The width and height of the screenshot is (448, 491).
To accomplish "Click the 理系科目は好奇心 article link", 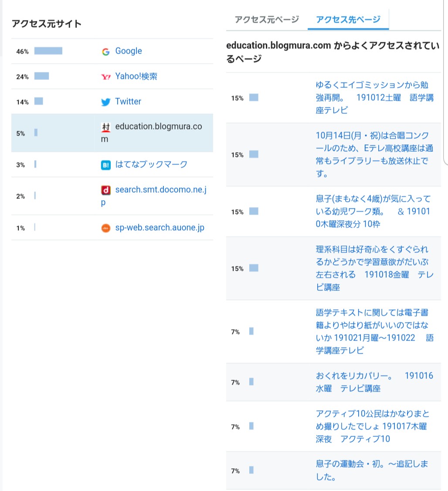I will 373,268.
